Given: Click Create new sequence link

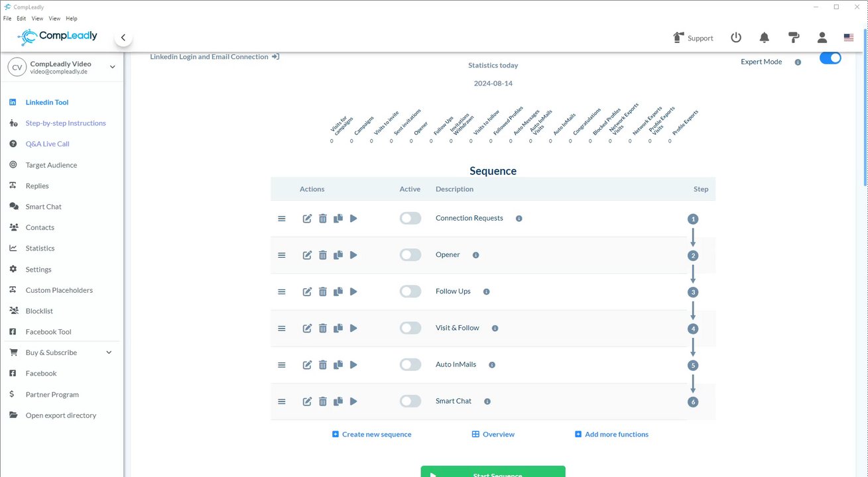Looking at the screenshot, I should tap(371, 435).
